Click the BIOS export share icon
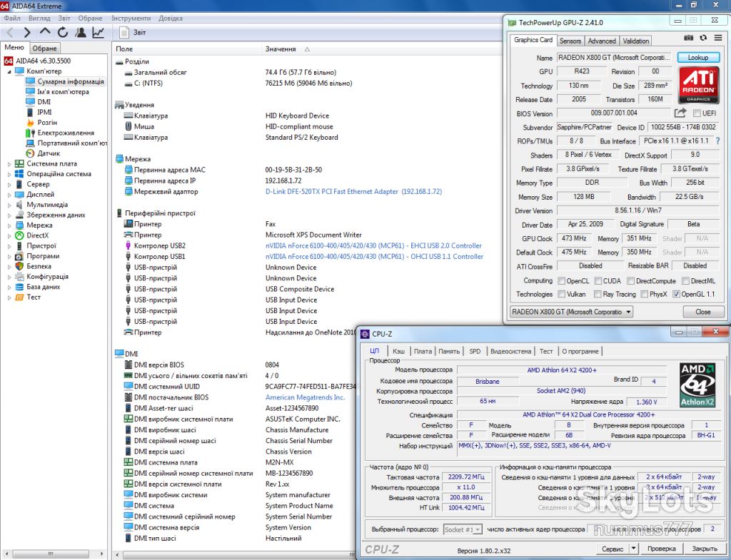The image size is (731, 560). coord(680,113)
